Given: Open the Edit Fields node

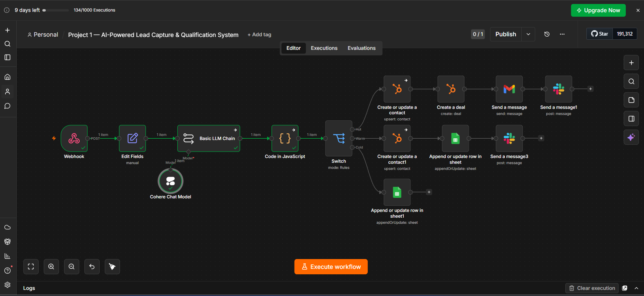Looking at the screenshot, I should point(133,138).
